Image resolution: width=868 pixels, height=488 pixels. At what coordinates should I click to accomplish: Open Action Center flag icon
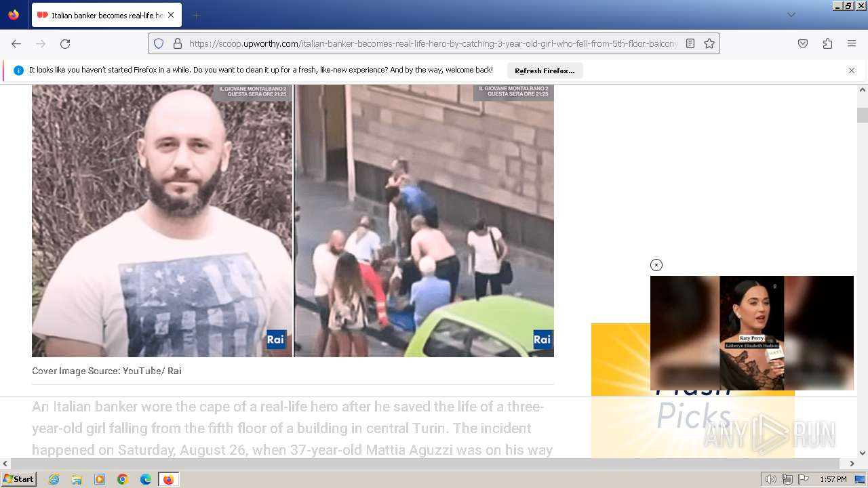point(803,479)
